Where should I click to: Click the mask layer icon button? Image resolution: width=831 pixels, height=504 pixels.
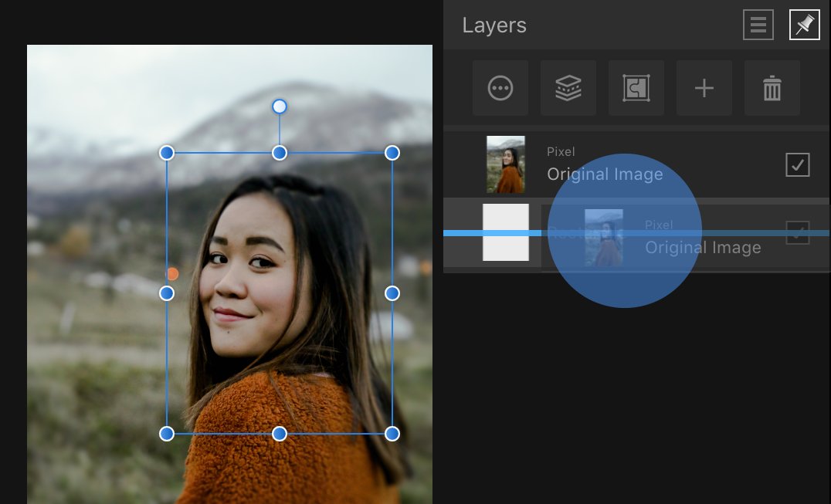(x=636, y=88)
